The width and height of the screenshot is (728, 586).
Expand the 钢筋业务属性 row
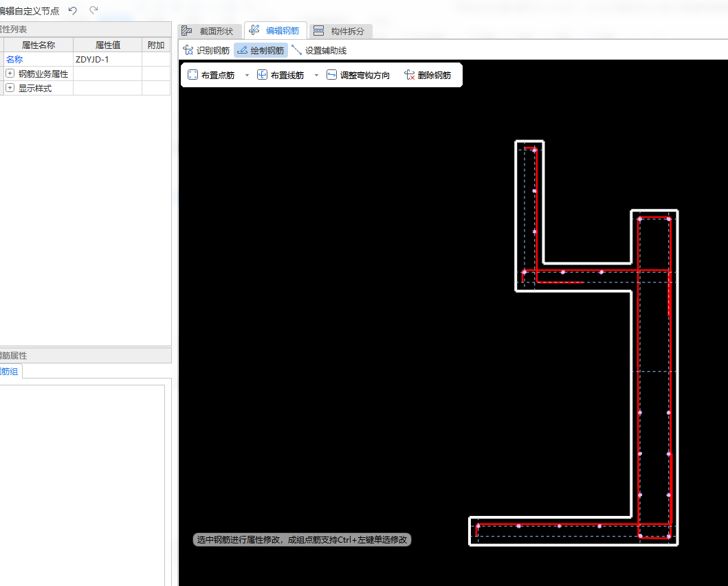10,74
